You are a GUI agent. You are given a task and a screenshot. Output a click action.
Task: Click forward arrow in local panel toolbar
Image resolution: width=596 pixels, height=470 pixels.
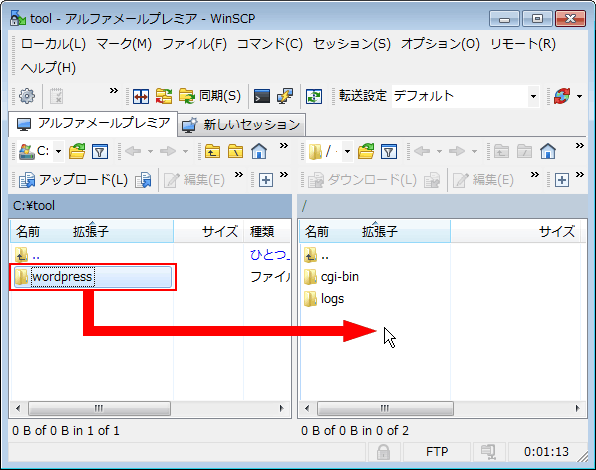coord(168,151)
